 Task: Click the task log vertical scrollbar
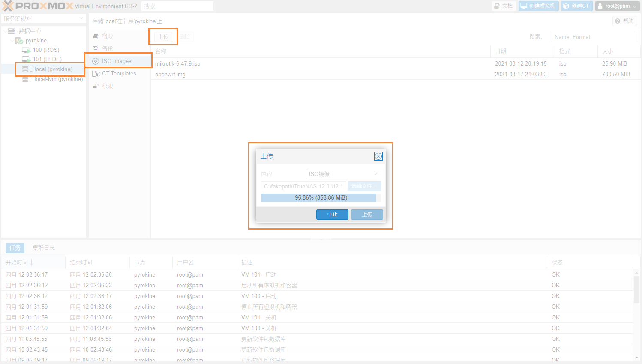click(637, 289)
